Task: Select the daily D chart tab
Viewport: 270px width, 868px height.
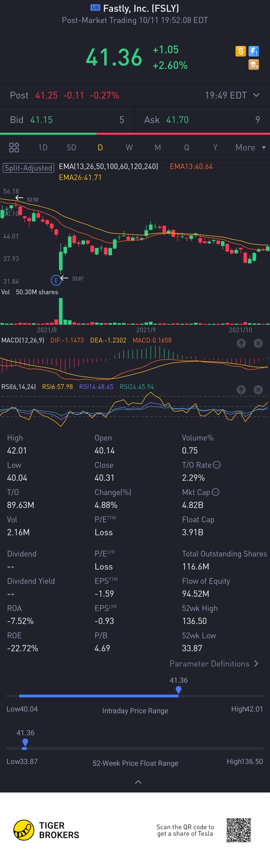Action: (100, 147)
